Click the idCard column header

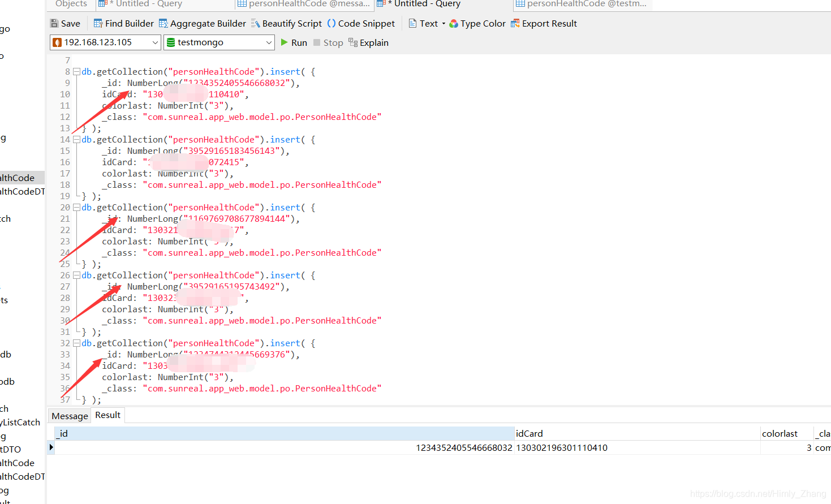638,433
